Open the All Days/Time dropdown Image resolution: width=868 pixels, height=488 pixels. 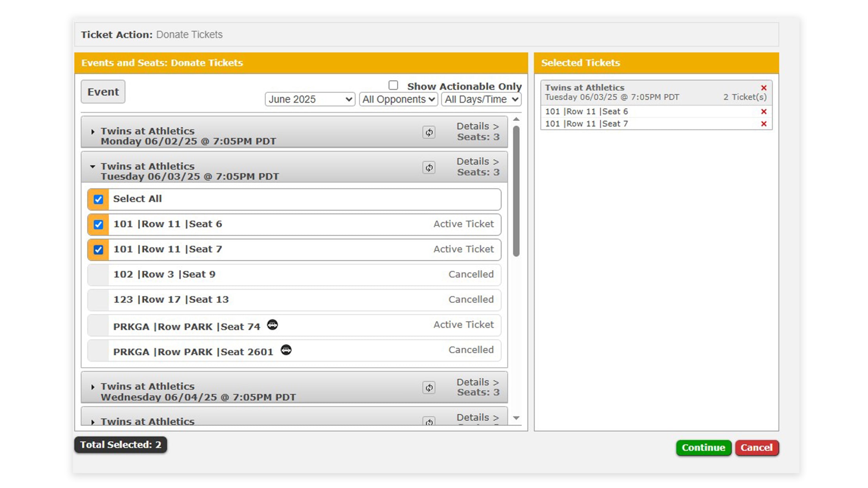click(x=480, y=99)
